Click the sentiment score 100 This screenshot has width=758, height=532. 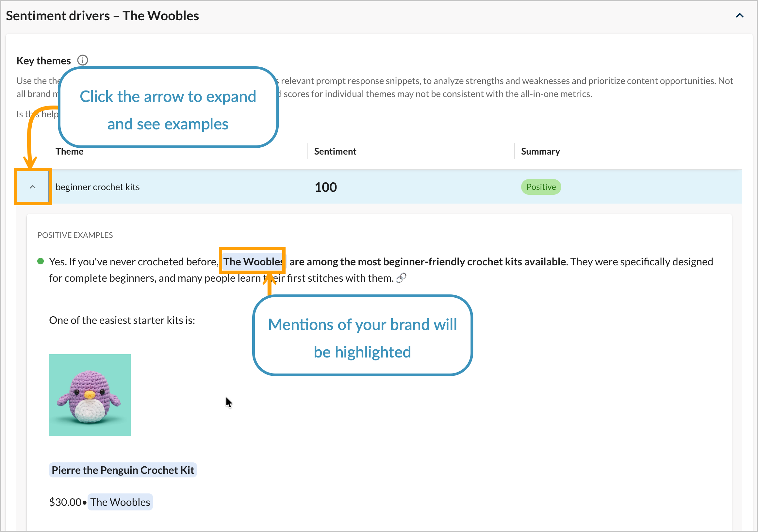pyautogui.click(x=325, y=187)
